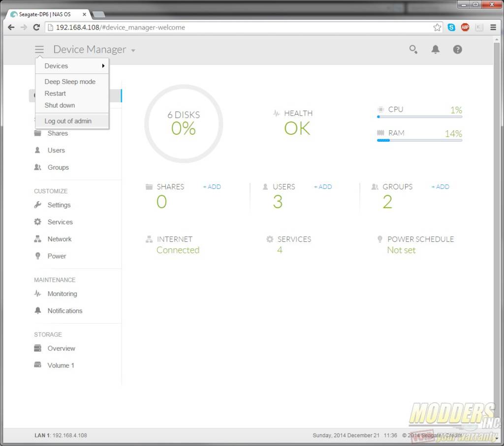Screen dimensions: 504x446
Task: Click the Health OK status
Action: pyautogui.click(x=297, y=128)
